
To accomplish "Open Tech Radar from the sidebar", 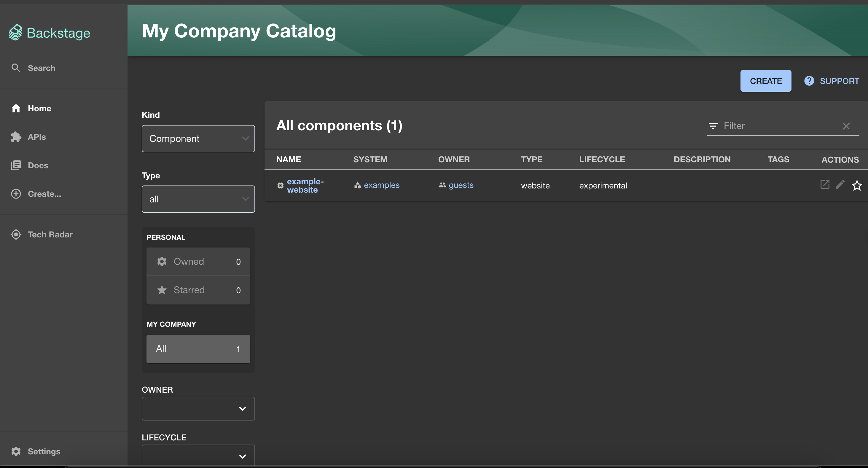I will 50,234.
